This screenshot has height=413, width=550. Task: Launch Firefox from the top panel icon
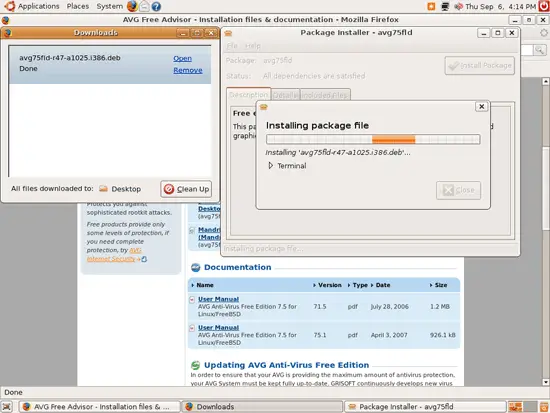[x=132, y=6]
